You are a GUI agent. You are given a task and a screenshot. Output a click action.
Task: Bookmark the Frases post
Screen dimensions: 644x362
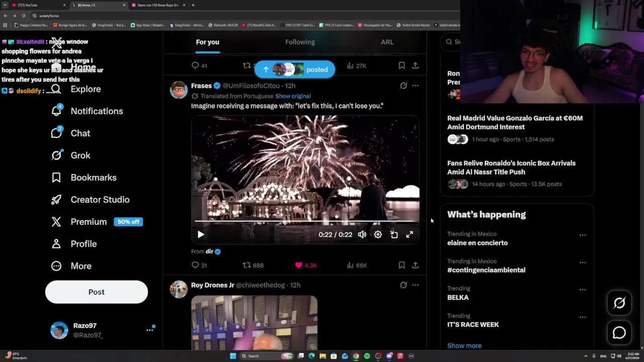coord(401,265)
